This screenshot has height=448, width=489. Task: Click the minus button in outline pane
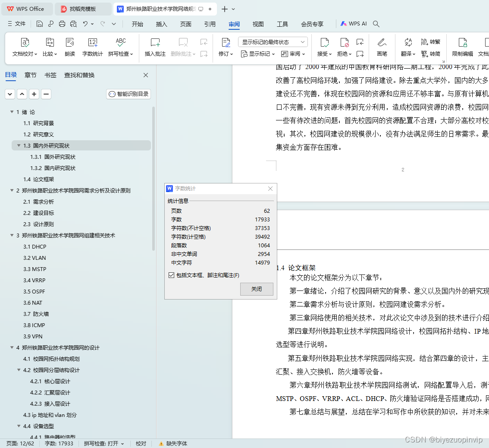(x=46, y=94)
